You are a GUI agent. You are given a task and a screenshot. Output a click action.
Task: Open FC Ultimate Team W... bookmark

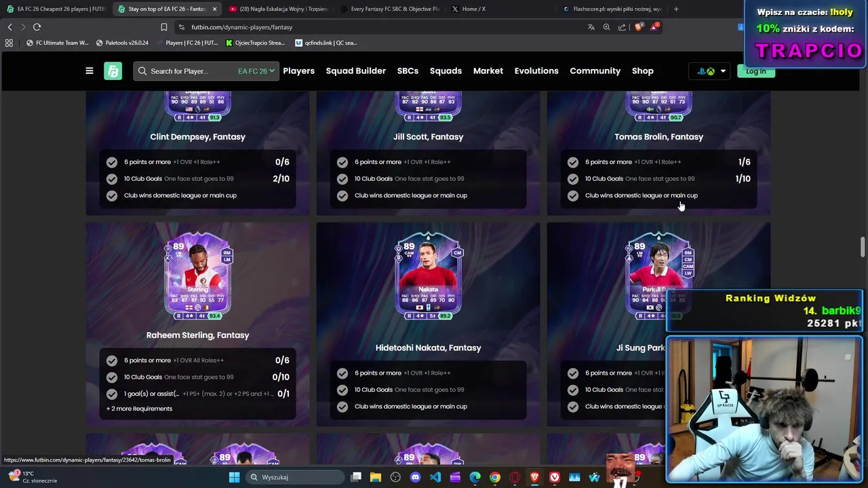(x=57, y=43)
